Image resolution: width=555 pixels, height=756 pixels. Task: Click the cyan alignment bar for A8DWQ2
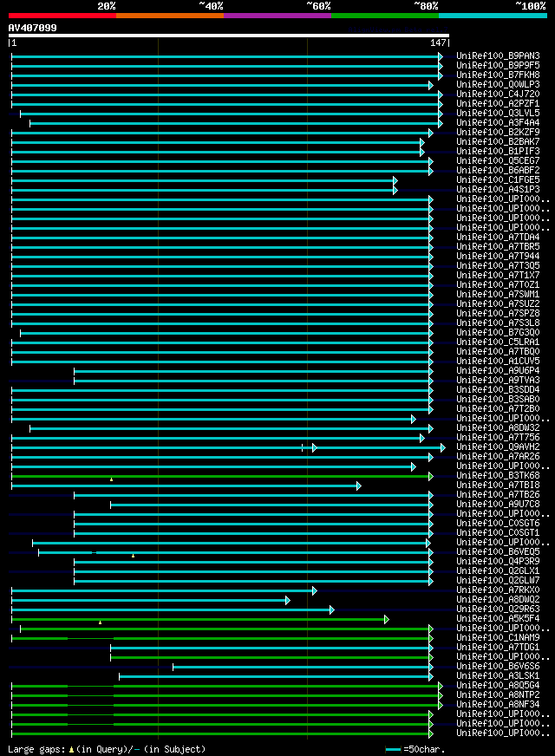point(150,601)
